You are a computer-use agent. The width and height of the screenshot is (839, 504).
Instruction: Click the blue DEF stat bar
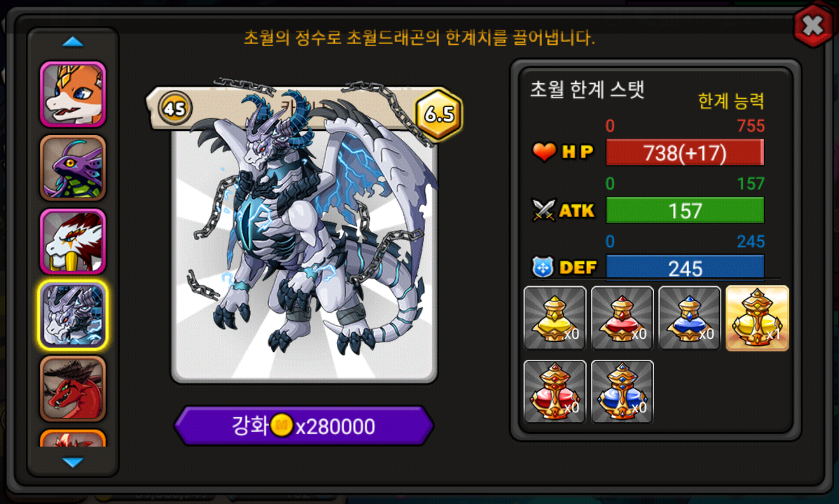[685, 267]
